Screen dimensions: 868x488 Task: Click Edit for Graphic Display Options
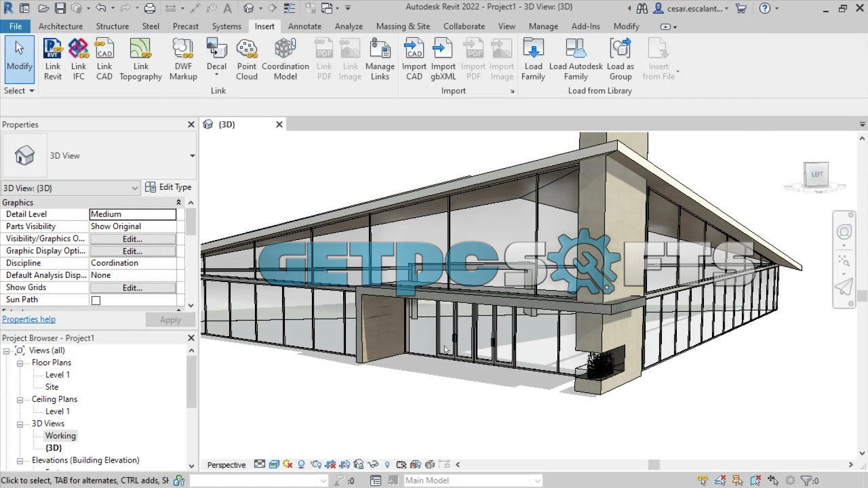(x=132, y=251)
